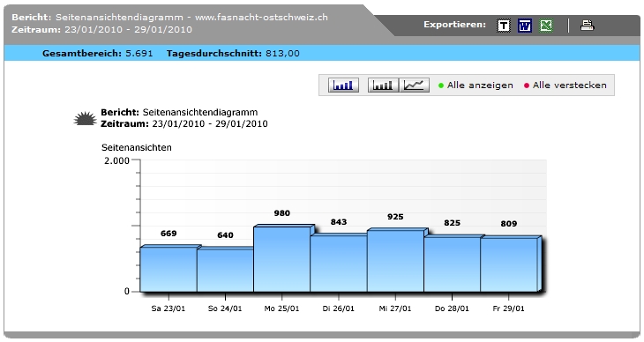Click the red dot before Alle verstecken
The width and height of the screenshot is (644, 342).
[527, 85]
